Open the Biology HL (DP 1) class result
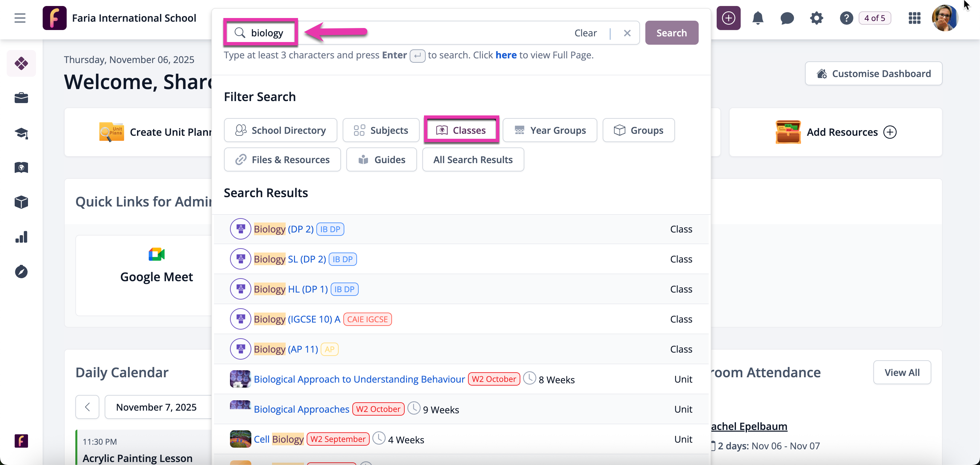This screenshot has height=465, width=980. 291,290
